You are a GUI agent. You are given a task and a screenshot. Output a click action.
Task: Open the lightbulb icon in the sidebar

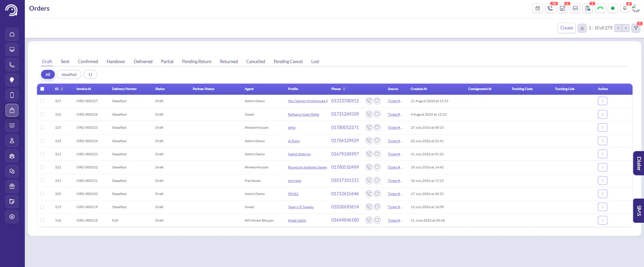[x=12, y=80]
